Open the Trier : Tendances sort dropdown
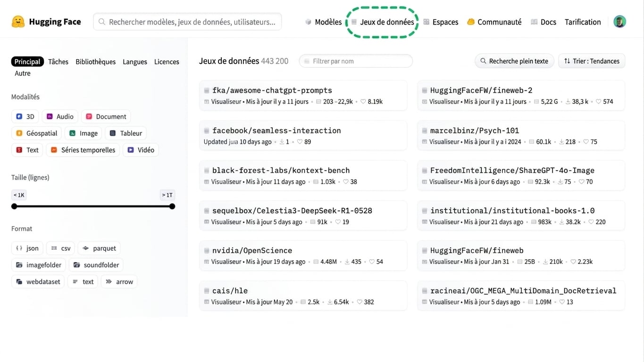The height and width of the screenshot is (362, 644). pyautogui.click(x=592, y=61)
